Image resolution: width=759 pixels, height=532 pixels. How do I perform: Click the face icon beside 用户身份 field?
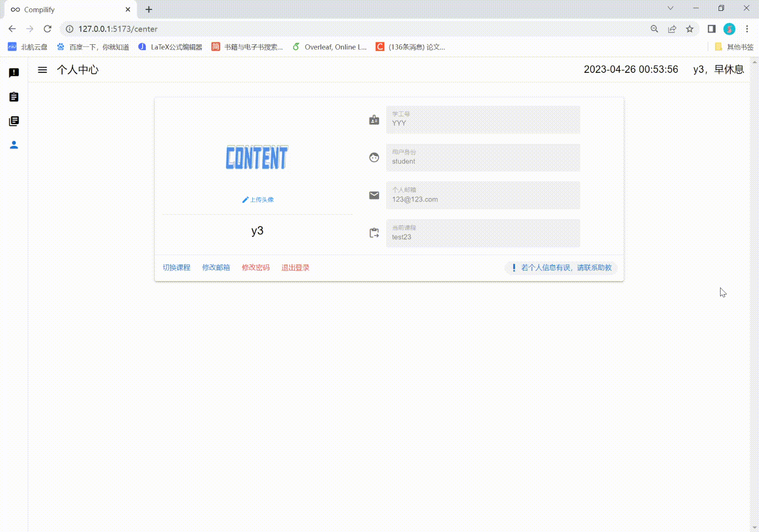tap(374, 157)
